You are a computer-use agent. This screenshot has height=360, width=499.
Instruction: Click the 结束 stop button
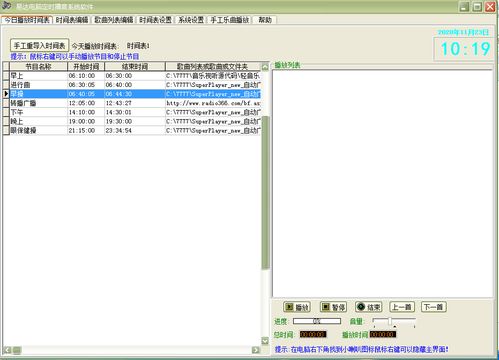click(368, 307)
